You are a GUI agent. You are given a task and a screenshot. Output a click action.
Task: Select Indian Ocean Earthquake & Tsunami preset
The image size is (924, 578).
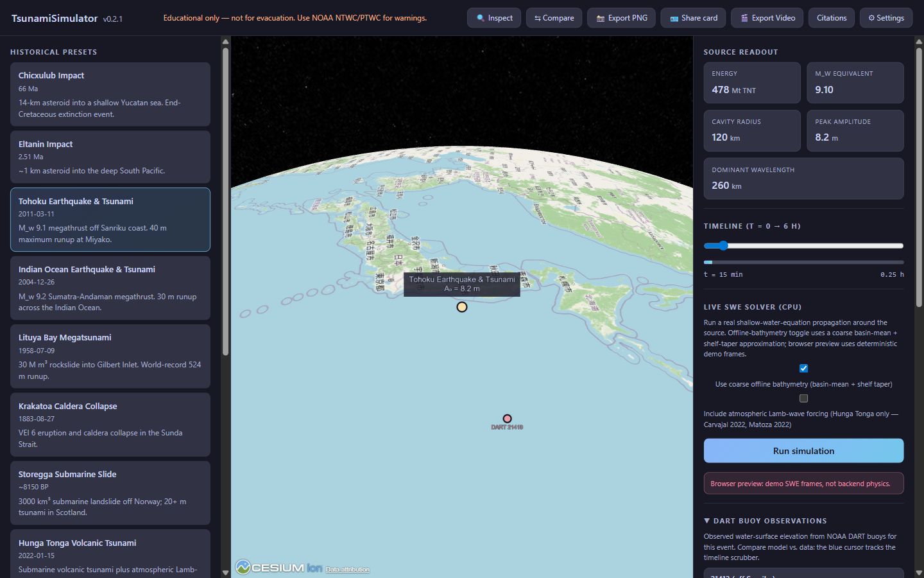click(110, 288)
